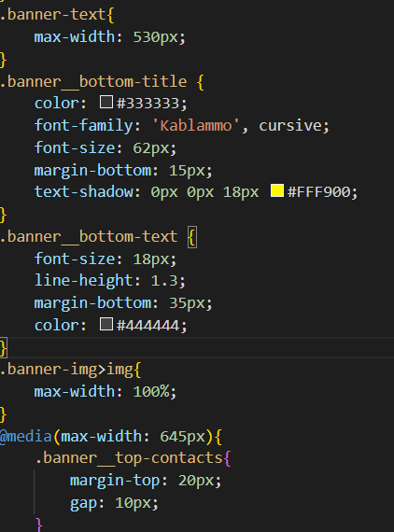Open the yellow #FFF900 color swatch
Screen dimensions: 394x532
click(x=277, y=190)
